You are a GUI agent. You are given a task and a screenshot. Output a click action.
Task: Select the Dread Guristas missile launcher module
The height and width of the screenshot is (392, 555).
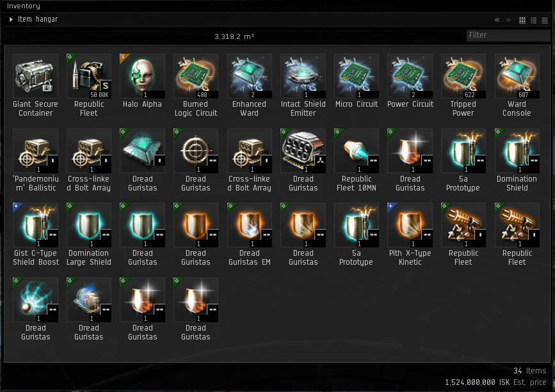(303, 151)
